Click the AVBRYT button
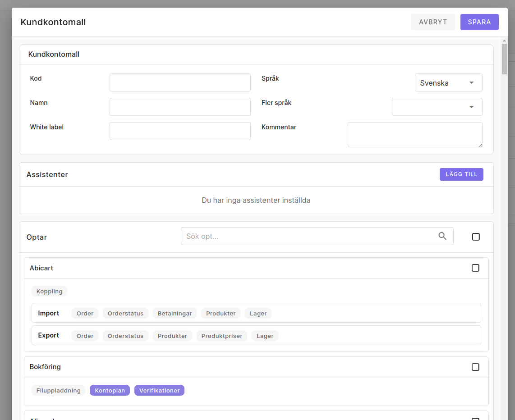The width and height of the screenshot is (515, 420). (x=433, y=22)
